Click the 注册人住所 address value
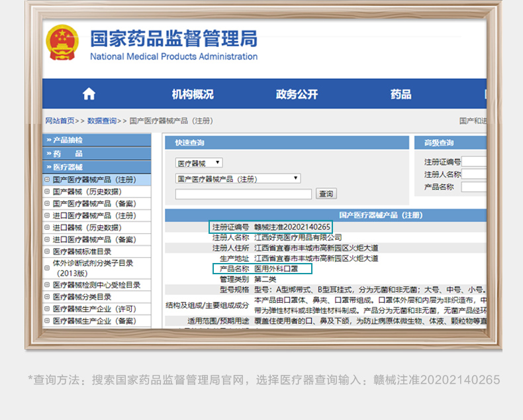 pyautogui.click(x=316, y=248)
